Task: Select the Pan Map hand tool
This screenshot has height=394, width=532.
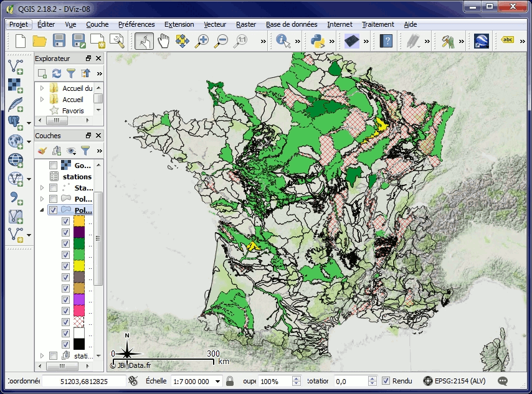Action: pyautogui.click(x=163, y=41)
